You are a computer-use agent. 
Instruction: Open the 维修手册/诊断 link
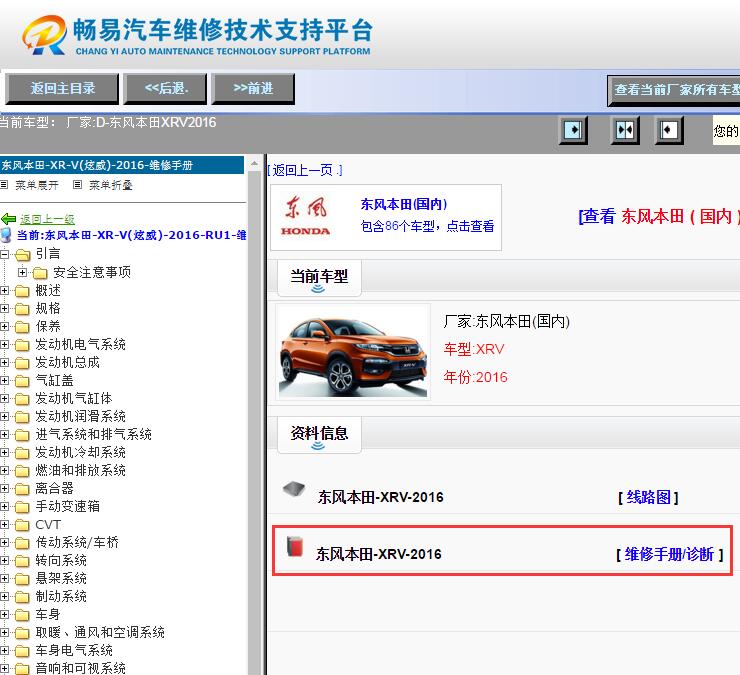(x=670, y=554)
